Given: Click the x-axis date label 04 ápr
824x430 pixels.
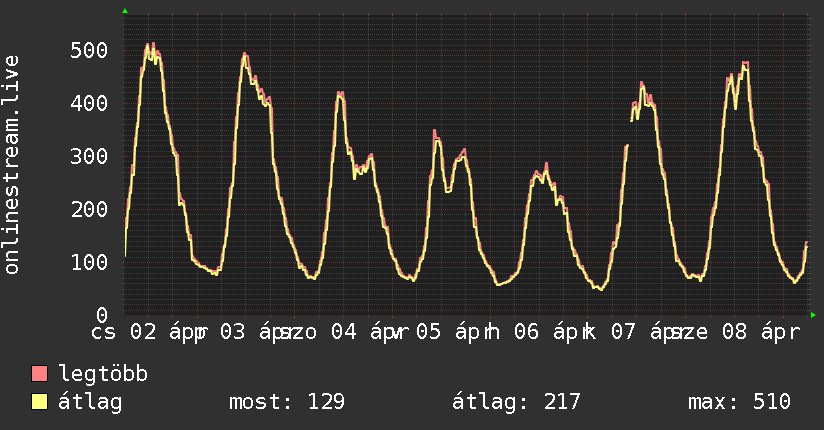Looking at the screenshot, I should click(x=370, y=332).
